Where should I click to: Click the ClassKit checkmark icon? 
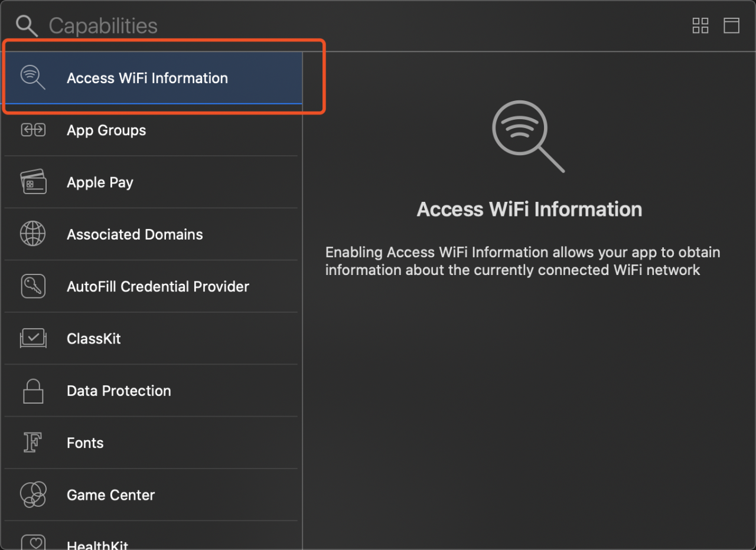pos(33,338)
